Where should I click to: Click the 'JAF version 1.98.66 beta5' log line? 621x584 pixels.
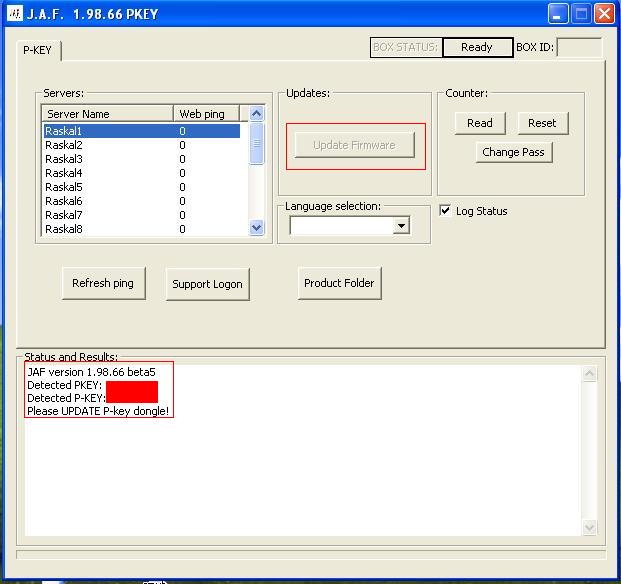pos(91,372)
